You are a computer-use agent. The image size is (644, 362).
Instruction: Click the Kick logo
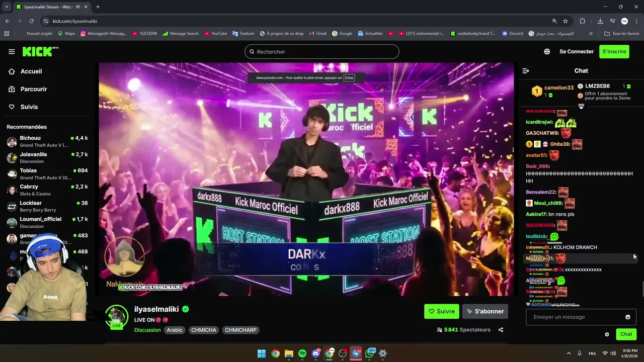coord(40,51)
